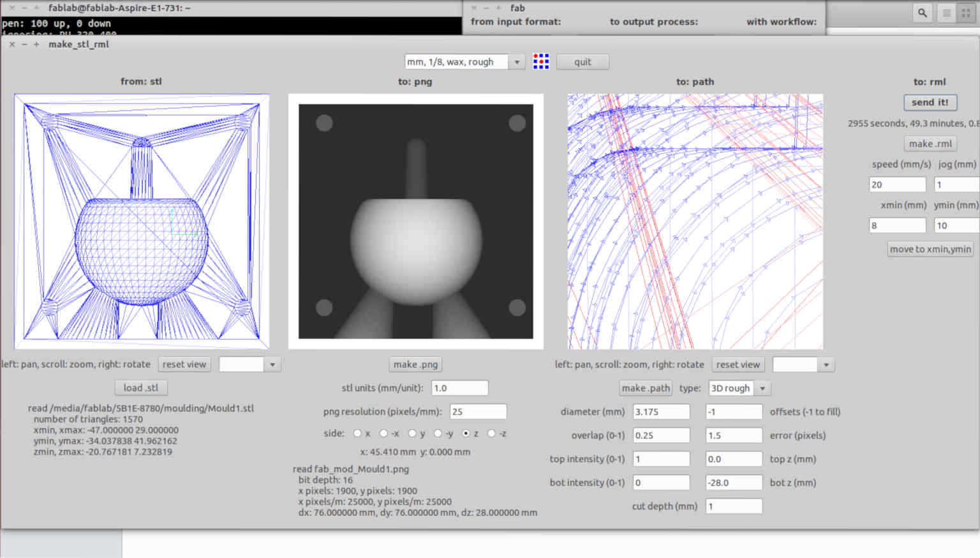980x558 pixels.
Task: Click the search magnifier icon at top right
Action: point(922,13)
